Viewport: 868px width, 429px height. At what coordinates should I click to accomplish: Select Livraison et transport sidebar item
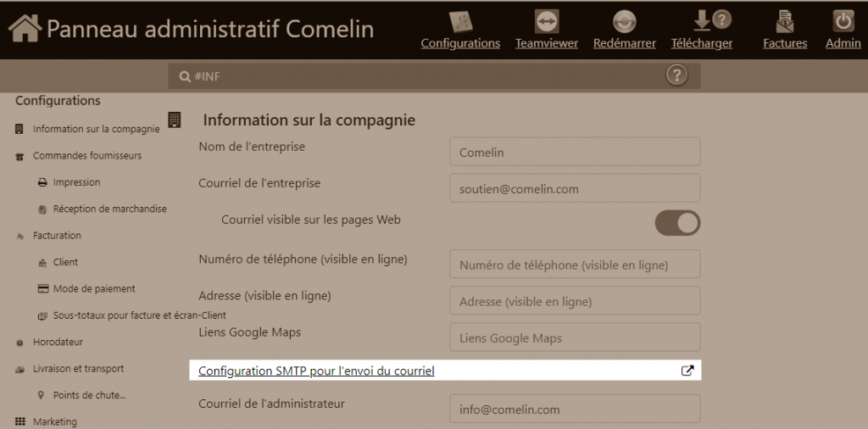point(79,368)
